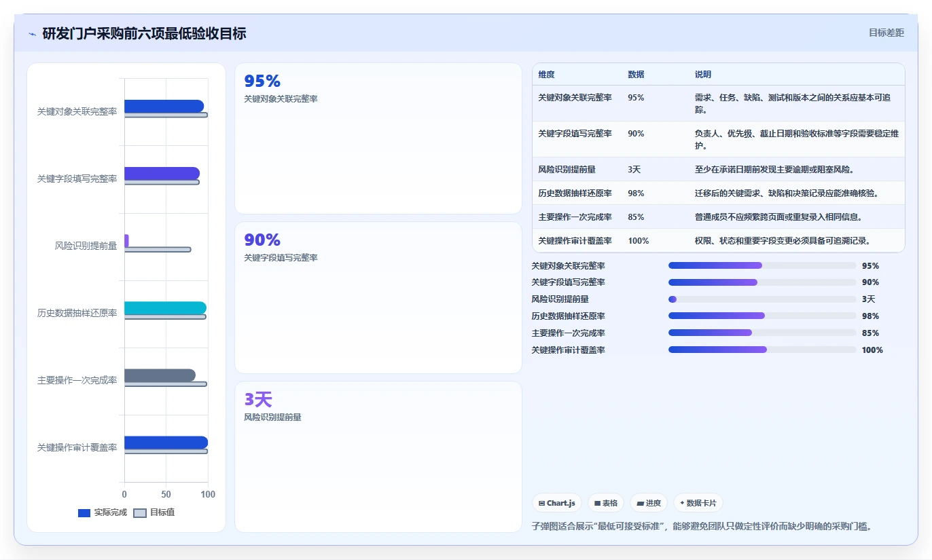
Task: Click the 目标差距 label in header
Action: tap(886, 33)
